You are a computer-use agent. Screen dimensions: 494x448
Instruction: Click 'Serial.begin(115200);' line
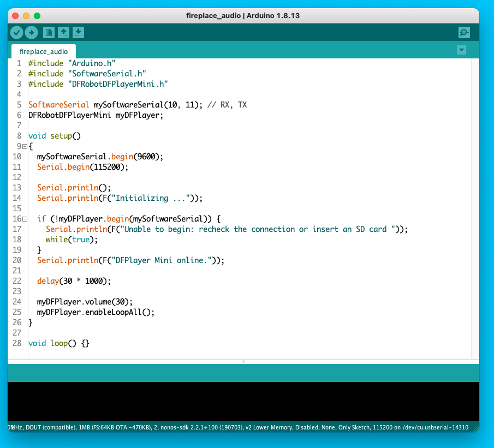coord(82,167)
